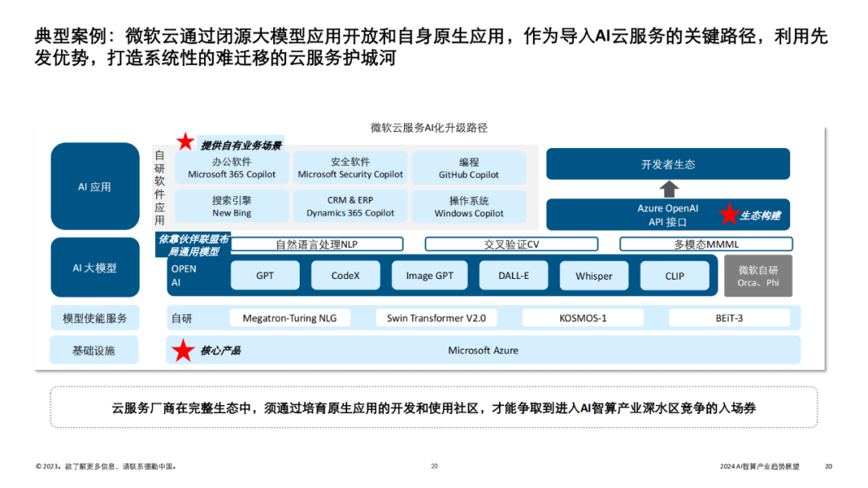868x488 pixels.
Task: Toggle the AI 大模型 layer box
Action: [x=94, y=267]
